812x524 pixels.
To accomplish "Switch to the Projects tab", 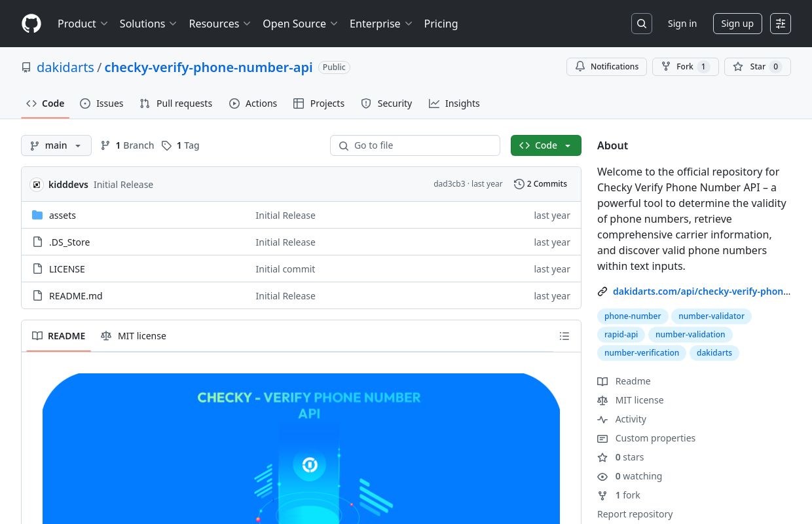I will click(319, 103).
